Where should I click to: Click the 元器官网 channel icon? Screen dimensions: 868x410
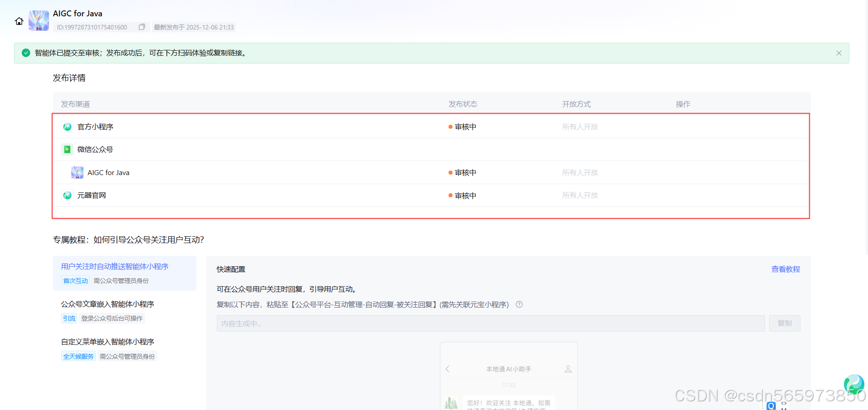click(67, 195)
